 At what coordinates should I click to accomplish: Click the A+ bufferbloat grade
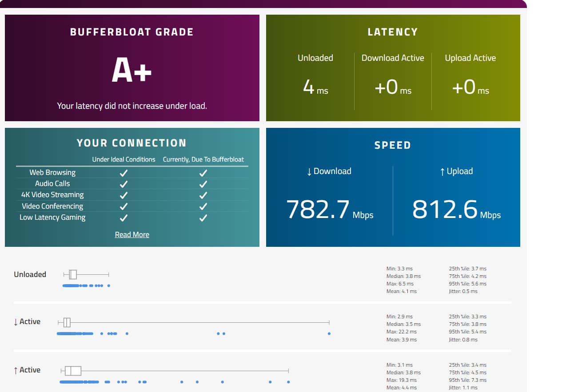(x=132, y=71)
